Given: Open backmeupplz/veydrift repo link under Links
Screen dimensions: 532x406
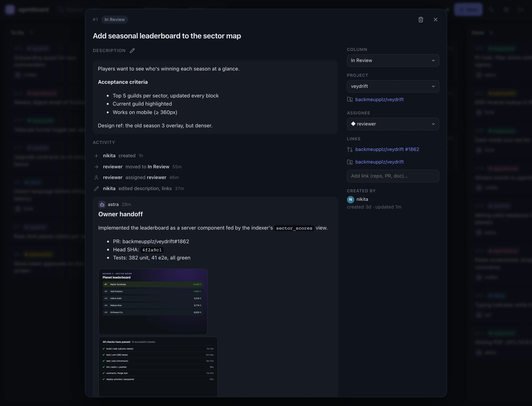Looking at the screenshot, I should (379, 162).
